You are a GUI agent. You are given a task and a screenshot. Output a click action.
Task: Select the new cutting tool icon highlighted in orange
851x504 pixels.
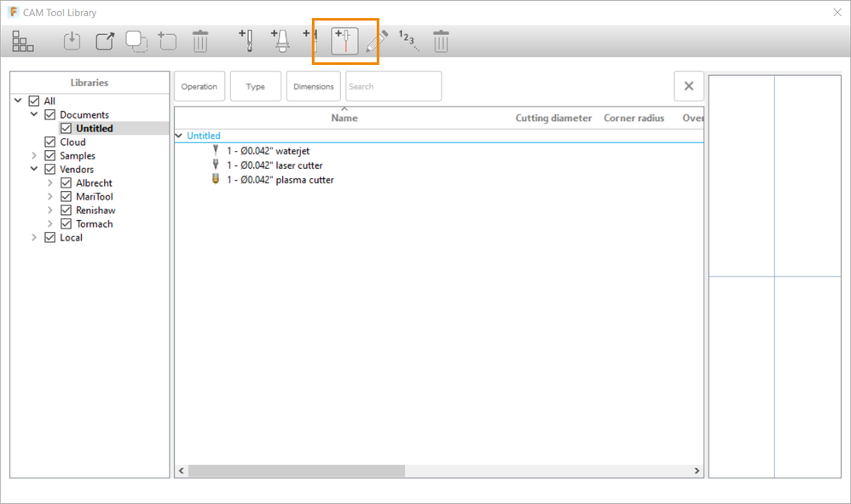pyautogui.click(x=344, y=41)
